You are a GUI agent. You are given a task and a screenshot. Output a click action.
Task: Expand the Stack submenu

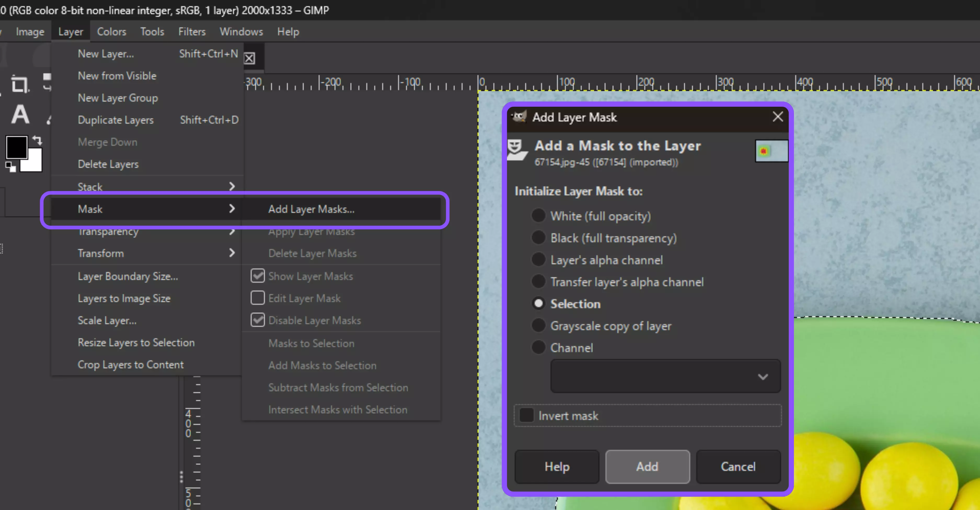tap(90, 186)
